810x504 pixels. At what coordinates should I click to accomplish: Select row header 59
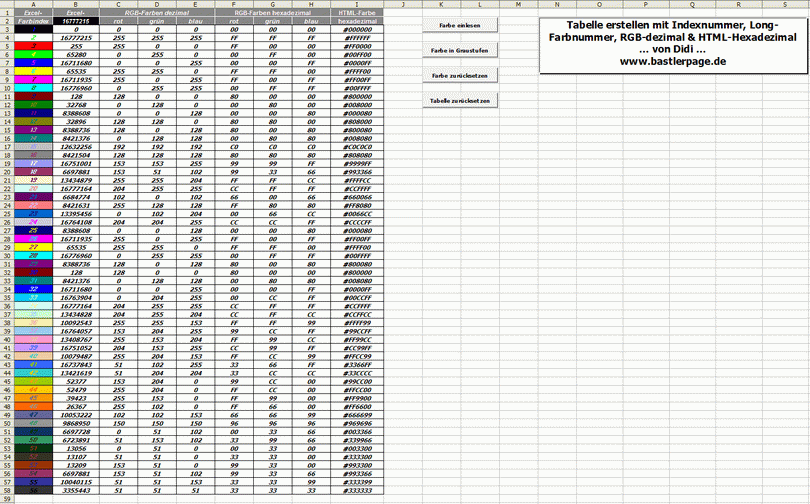click(x=7, y=499)
